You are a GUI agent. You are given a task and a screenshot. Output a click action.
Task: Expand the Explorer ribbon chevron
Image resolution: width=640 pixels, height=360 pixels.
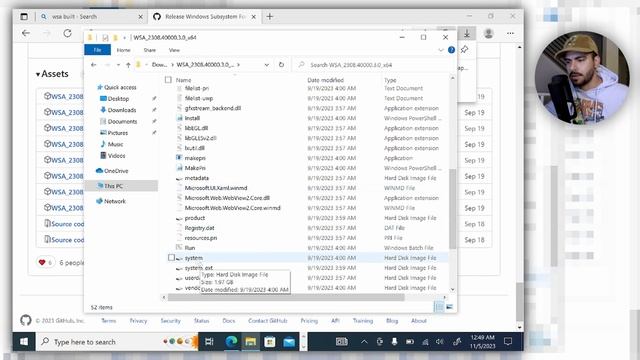(x=441, y=50)
